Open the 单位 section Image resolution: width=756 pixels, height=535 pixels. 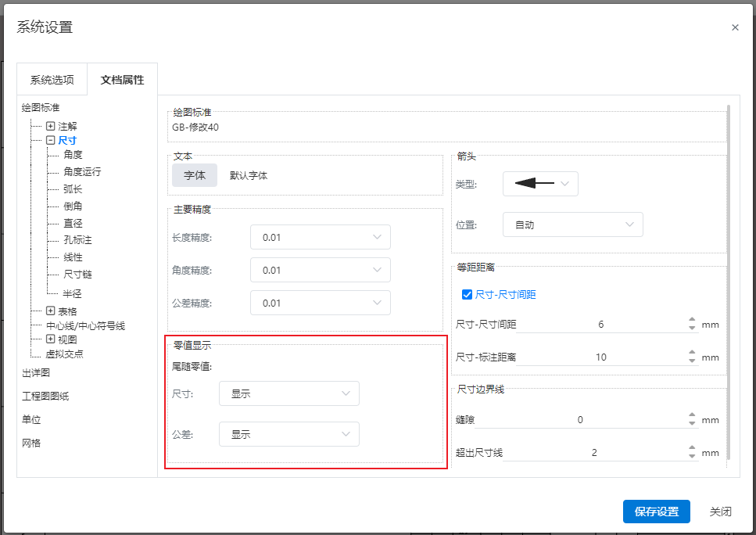pyautogui.click(x=30, y=419)
